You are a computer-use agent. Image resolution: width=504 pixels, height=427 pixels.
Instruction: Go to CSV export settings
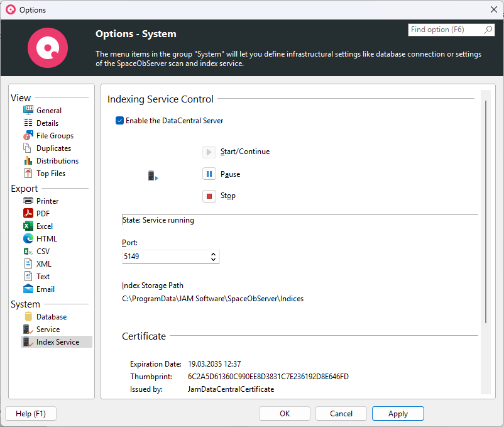click(43, 251)
